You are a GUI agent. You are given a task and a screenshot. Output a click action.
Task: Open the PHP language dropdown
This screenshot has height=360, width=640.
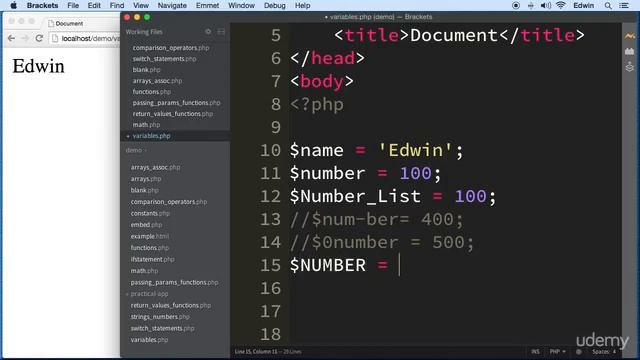pyautogui.click(x=558, y=351)
